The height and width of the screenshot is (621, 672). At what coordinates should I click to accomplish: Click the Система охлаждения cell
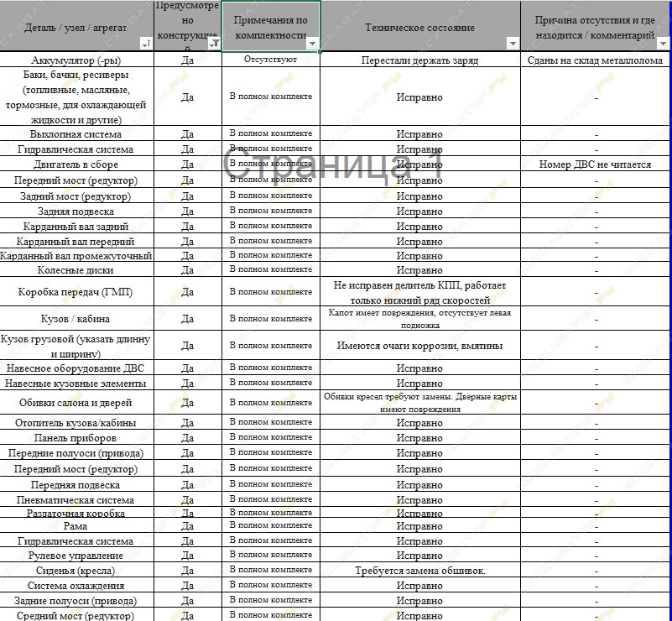76,585
